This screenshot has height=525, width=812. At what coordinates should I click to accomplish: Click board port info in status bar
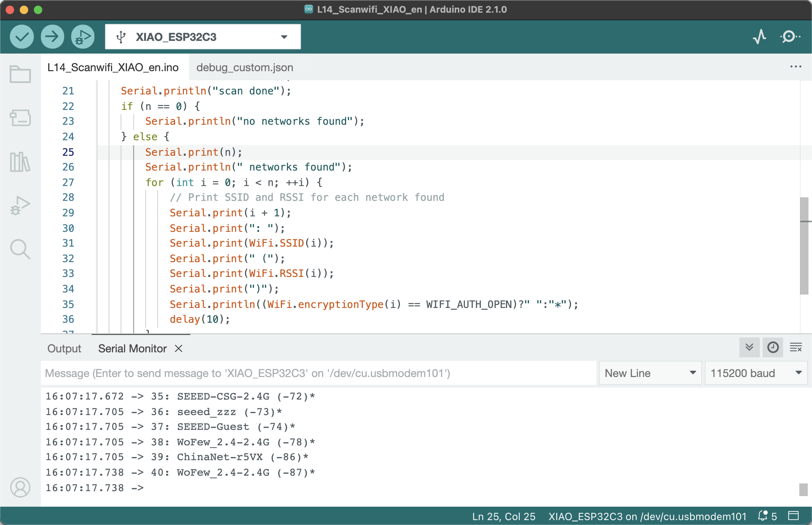pyautogui.click(x=647, y=516)
